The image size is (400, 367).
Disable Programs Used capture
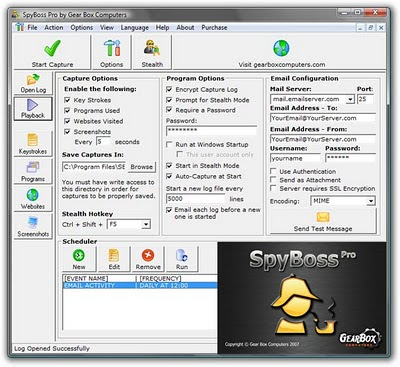coord(67,110)
